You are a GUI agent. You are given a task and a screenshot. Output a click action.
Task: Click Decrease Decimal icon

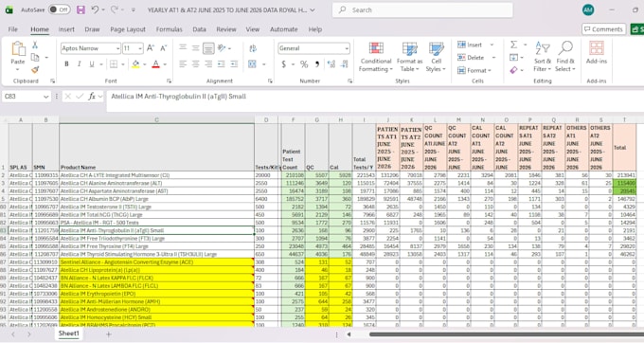(x=345, y=64)
